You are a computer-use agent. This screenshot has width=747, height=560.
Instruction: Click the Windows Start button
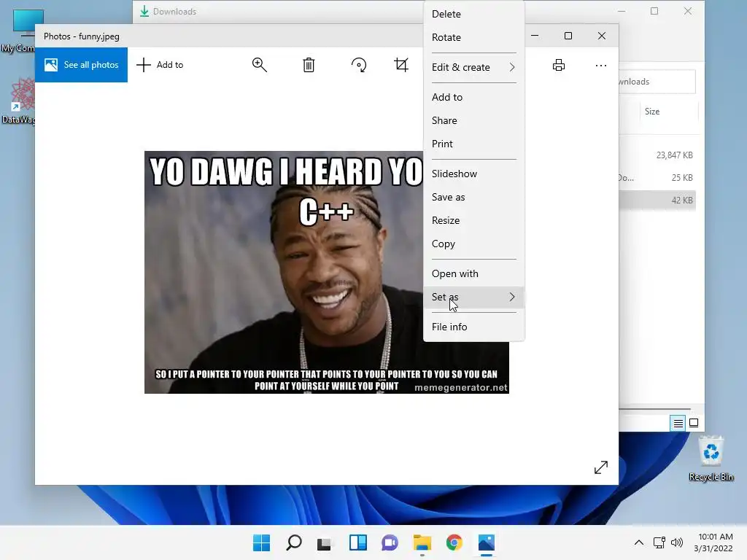click(262, 542)
